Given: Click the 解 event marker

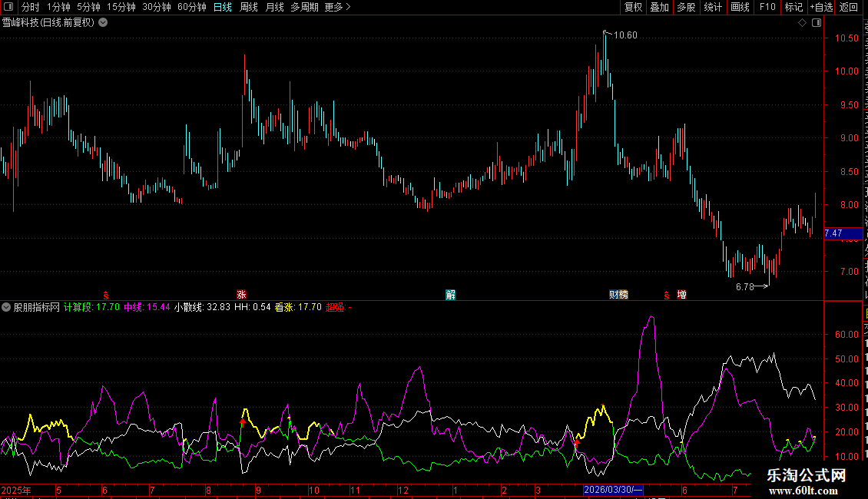Looking at the screenshot, I should pyautogui.click(x=451, y=295).
